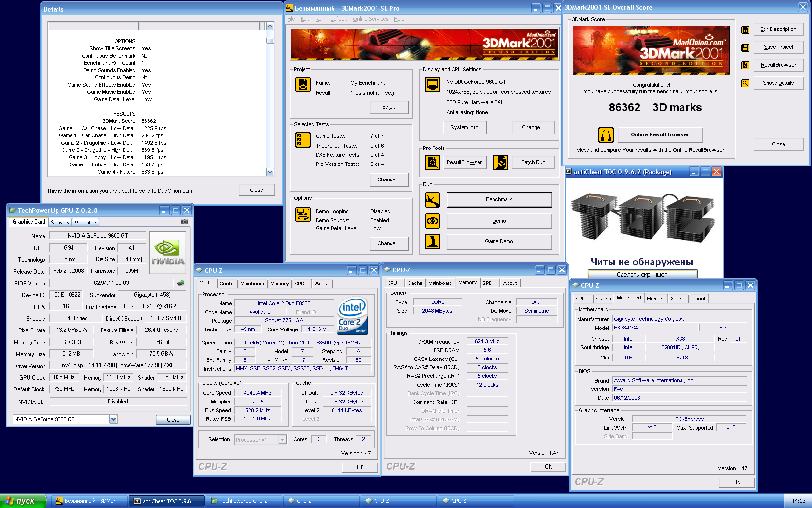Screen dimensions: 812x508
Task: Click the Game Demo joystick icon
Action: 433,241
